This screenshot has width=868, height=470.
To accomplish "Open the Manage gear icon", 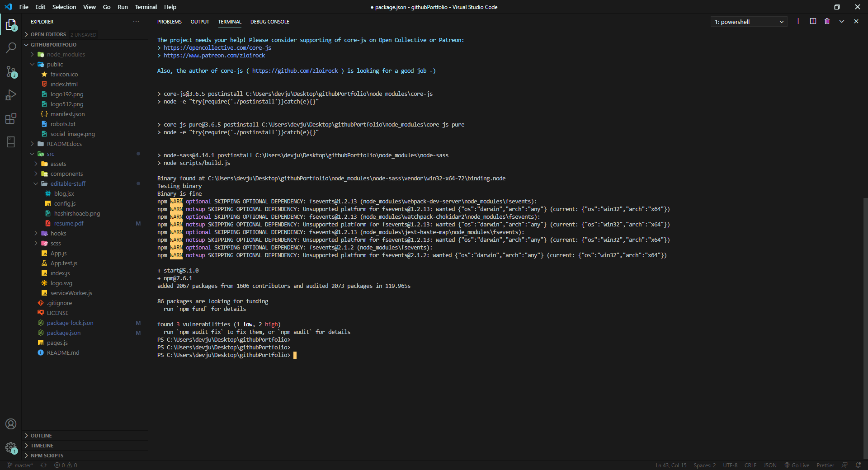I will click(11, 447).
